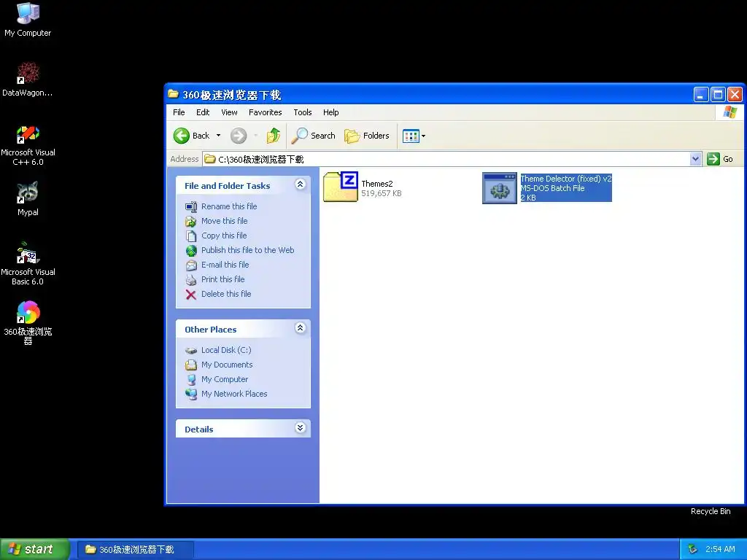Click the Local Disk (C:) drive icon
The width and height of the screenshot is (747, 560).
click(x=191, y=351)
